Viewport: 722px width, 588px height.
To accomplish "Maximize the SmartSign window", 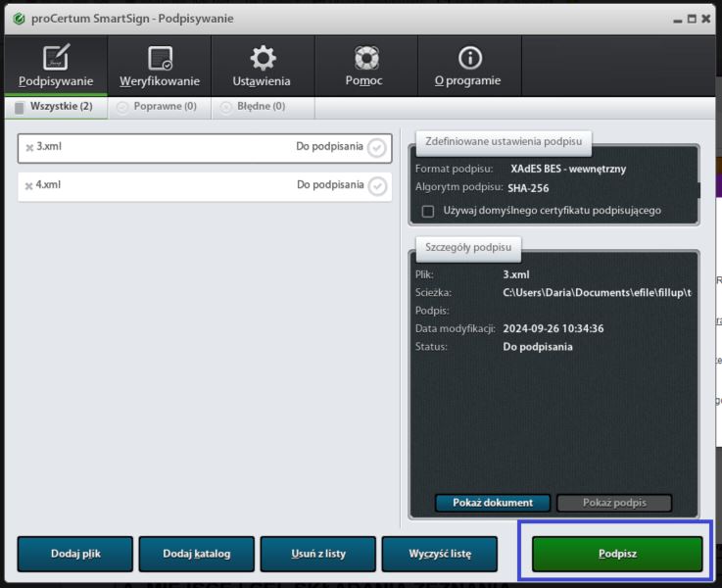I will tap(692, 19).
